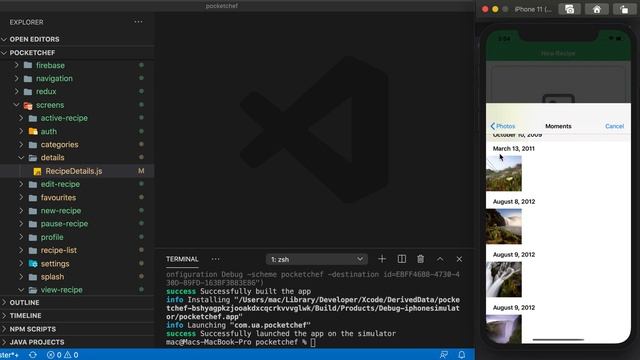Select the favourites folder
The image size is (640, 360).
tap(58, 198)
